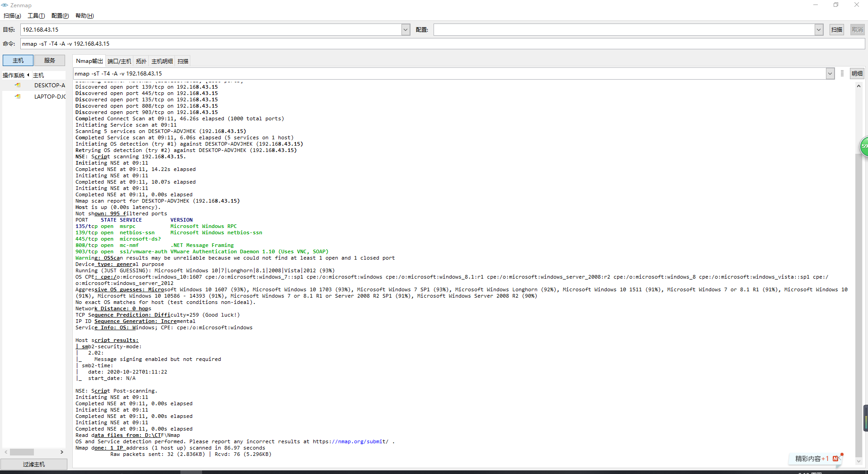Click the "445/tcp open microsoft-ds?" result line

pos(118,239)
